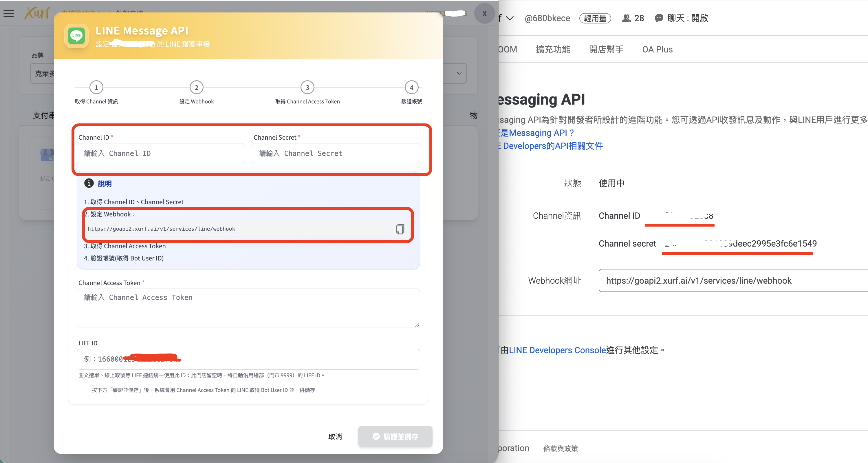This screenshot has height=463, width=868.
Task: Focus the Channel ID input field
Action: point(161,154)
